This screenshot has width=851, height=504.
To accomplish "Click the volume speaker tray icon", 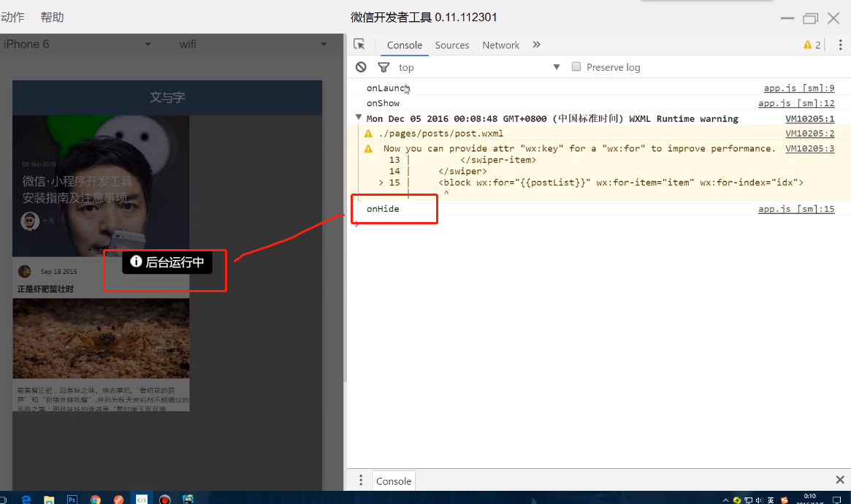I will click(759, 500).
